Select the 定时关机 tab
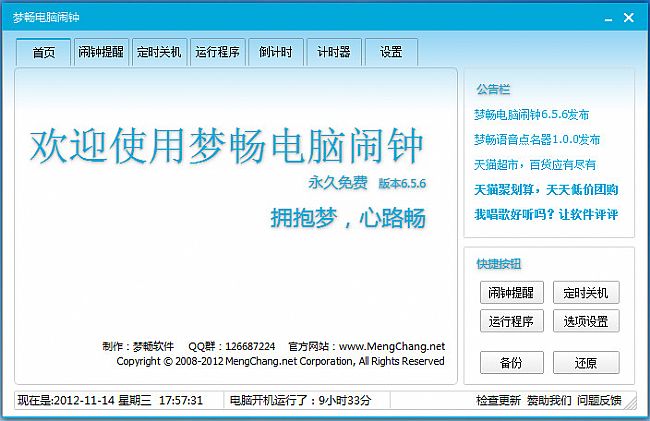 click(x=159, y=53)
